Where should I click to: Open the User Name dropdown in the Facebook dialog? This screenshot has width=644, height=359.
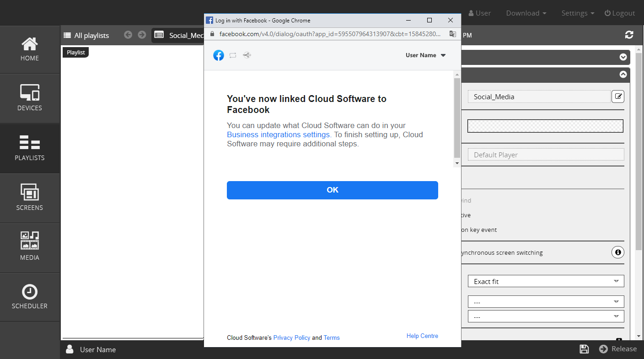[425, 55]
